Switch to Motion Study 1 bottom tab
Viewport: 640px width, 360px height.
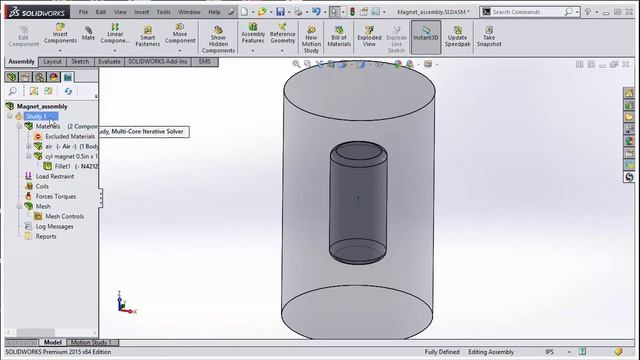91,342
